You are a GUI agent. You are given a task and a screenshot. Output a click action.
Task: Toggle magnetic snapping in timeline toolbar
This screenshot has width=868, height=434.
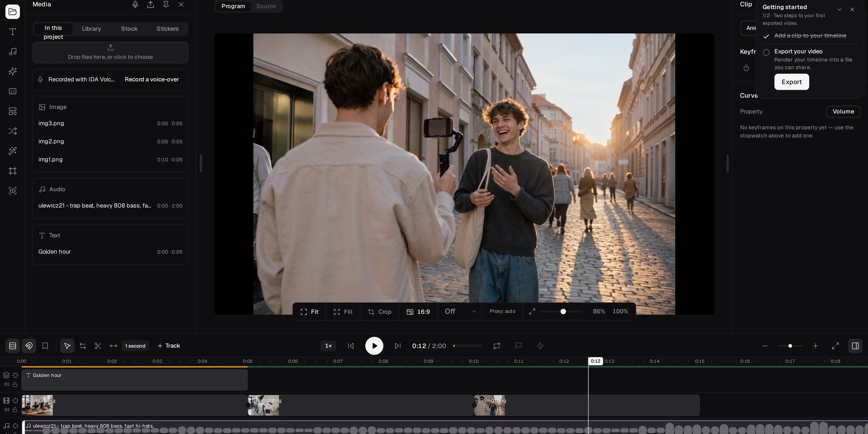tap(29, 346)
